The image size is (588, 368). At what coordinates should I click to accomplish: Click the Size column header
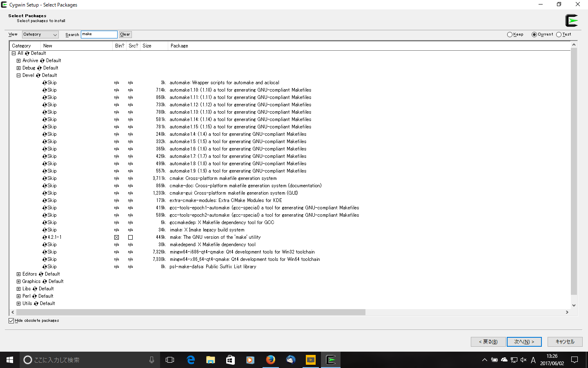[x=154, y=46]
